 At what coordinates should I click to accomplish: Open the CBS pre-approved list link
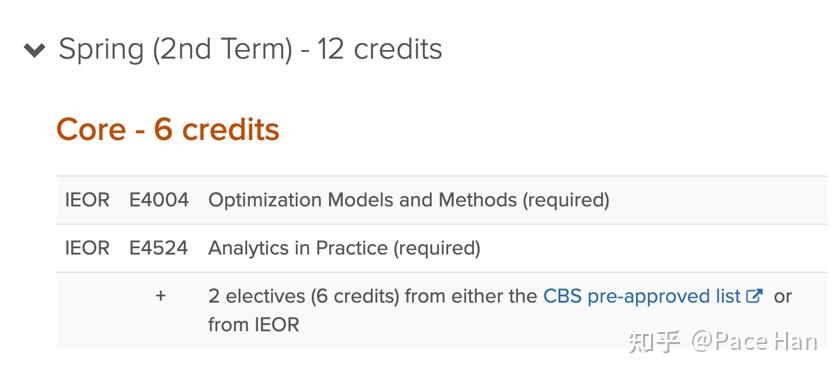[x=642, y=296]
